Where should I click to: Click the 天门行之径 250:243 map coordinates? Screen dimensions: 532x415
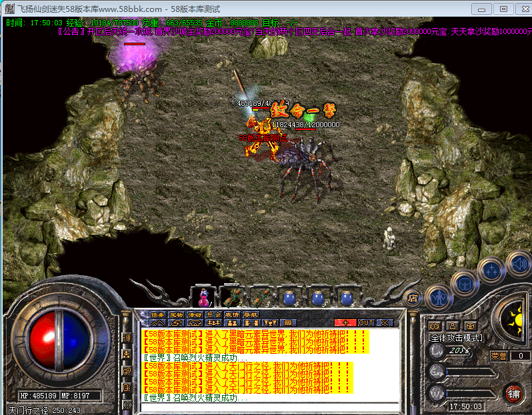click(x=44, y=410)
